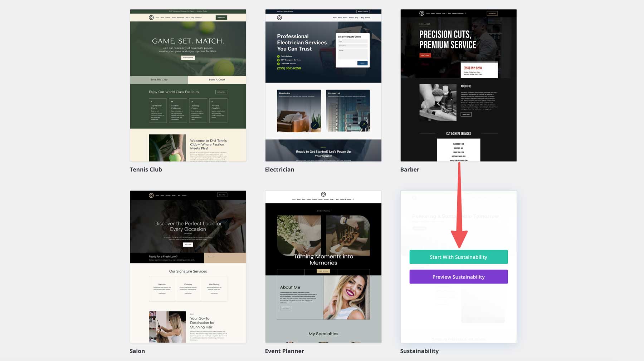Click the Divi logo in the Event Planner header
Screen dimensions: 644x361
(x=323, y=194)
